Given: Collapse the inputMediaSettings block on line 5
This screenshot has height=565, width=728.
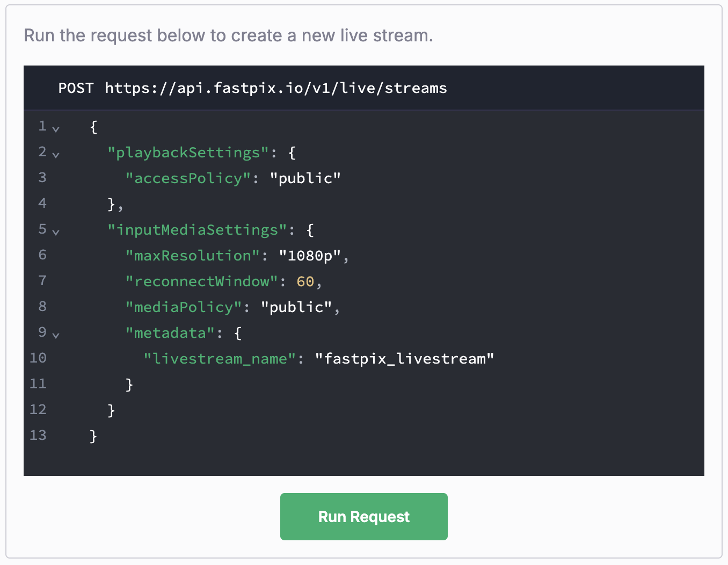Looking at the screenshot, I should tap(56, 232).
